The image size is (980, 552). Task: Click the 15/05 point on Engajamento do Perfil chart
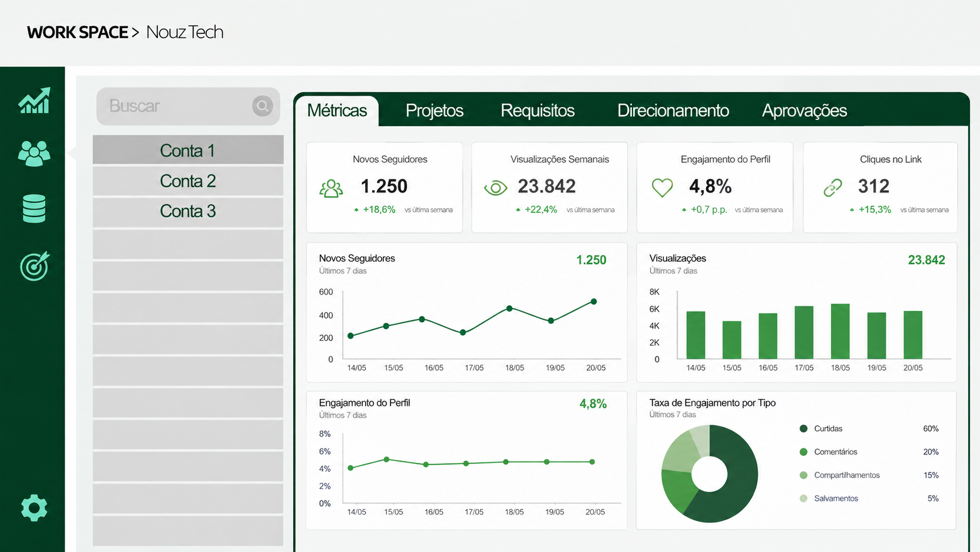coord(386,459)
